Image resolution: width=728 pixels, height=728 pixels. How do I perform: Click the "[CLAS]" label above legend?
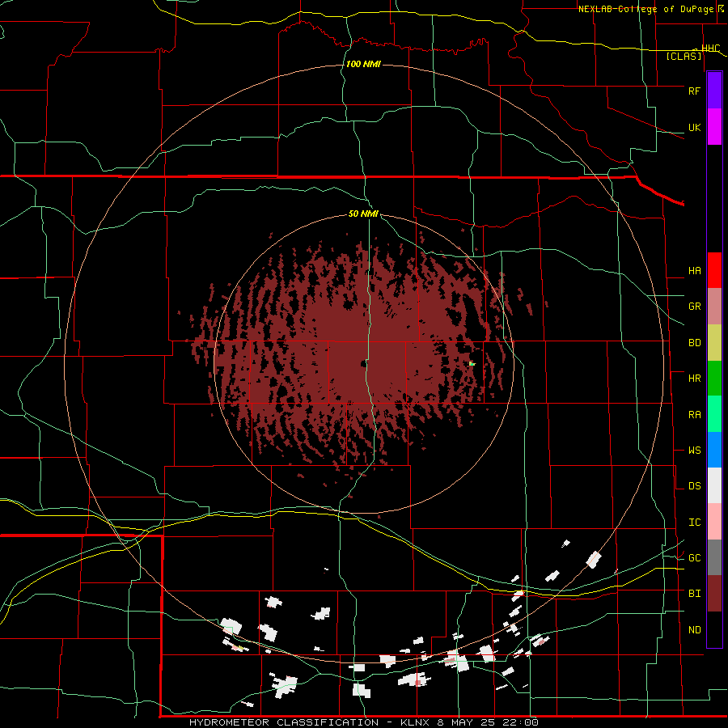[x=684, y=56]
